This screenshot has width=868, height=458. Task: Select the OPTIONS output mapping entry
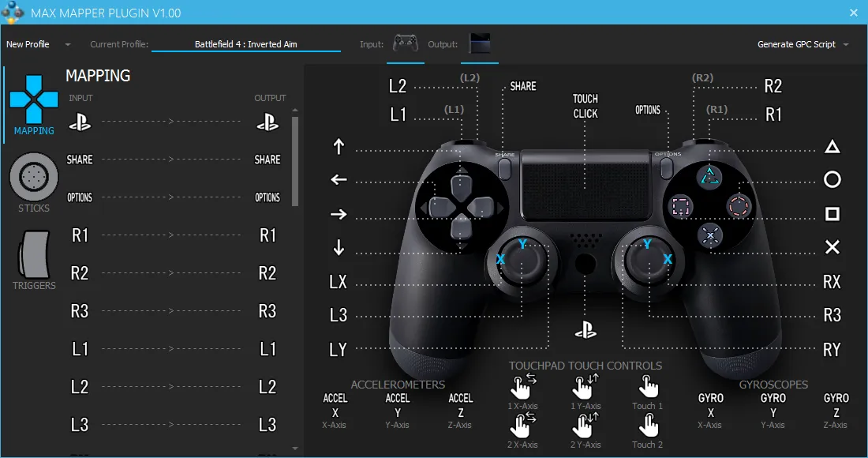(x=268, y=197)
